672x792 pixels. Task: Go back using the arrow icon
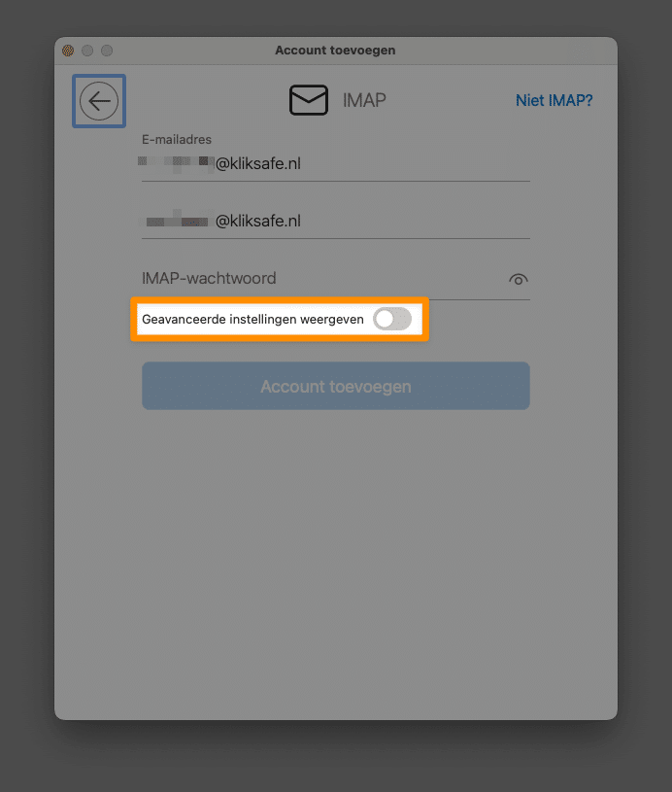[x=99, y=101]
